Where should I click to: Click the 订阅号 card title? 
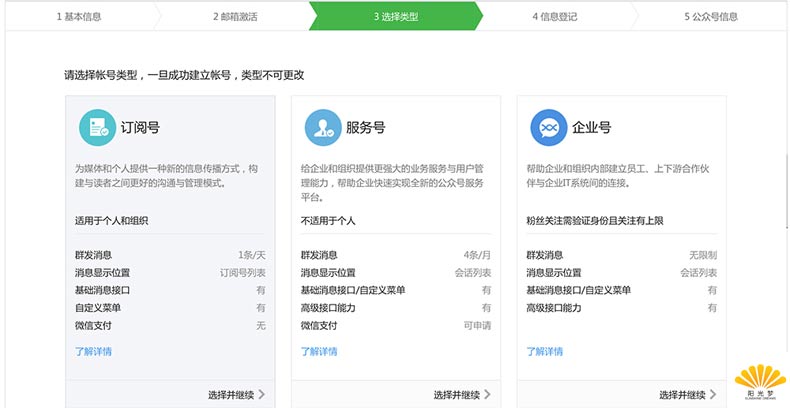140,127
